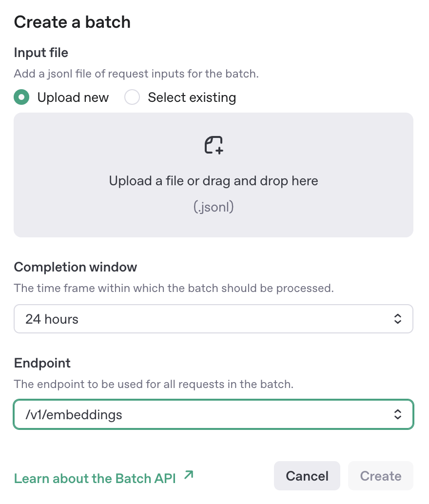
Task: Choose the Select existing radio button
Action: click(132, 97)
